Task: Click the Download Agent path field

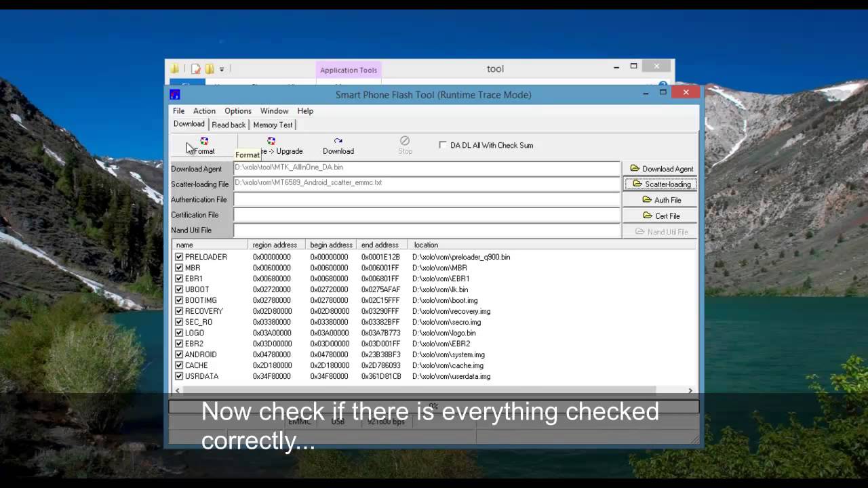Action: tap(427, 168)
